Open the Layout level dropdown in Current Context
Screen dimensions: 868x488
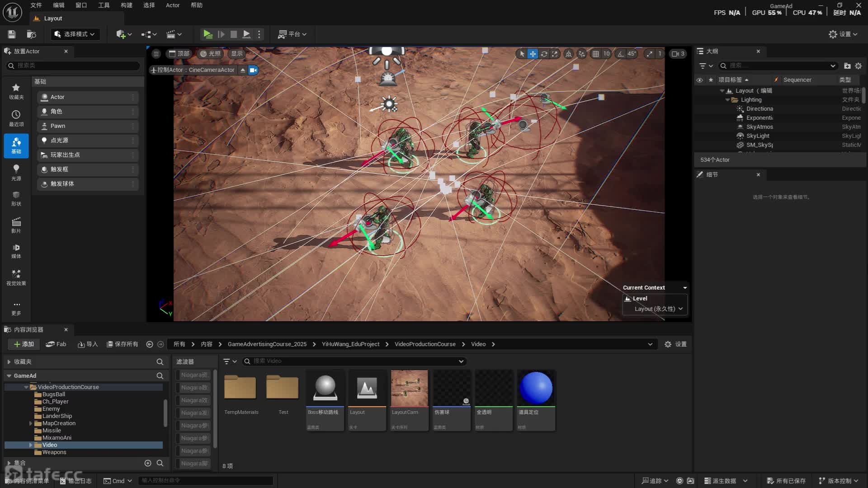point(658,309)
